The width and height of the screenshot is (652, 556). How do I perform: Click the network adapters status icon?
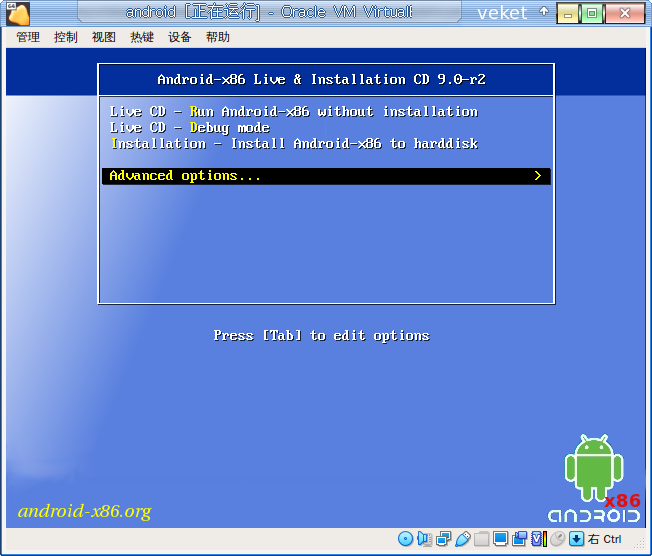443,539
